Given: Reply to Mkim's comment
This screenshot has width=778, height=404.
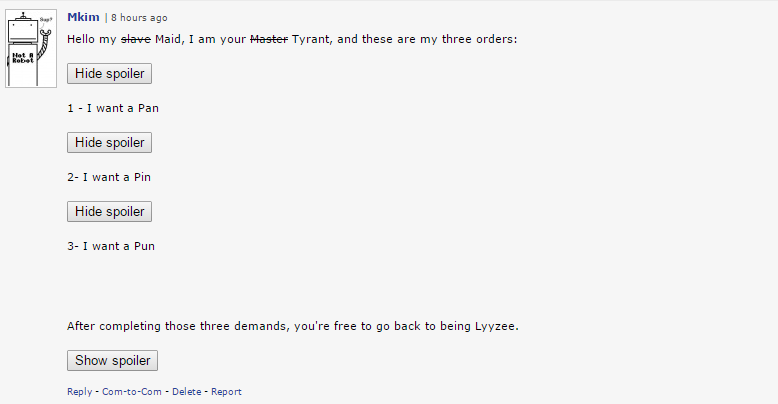Looking at the screenshot, I should pos(80,392).
